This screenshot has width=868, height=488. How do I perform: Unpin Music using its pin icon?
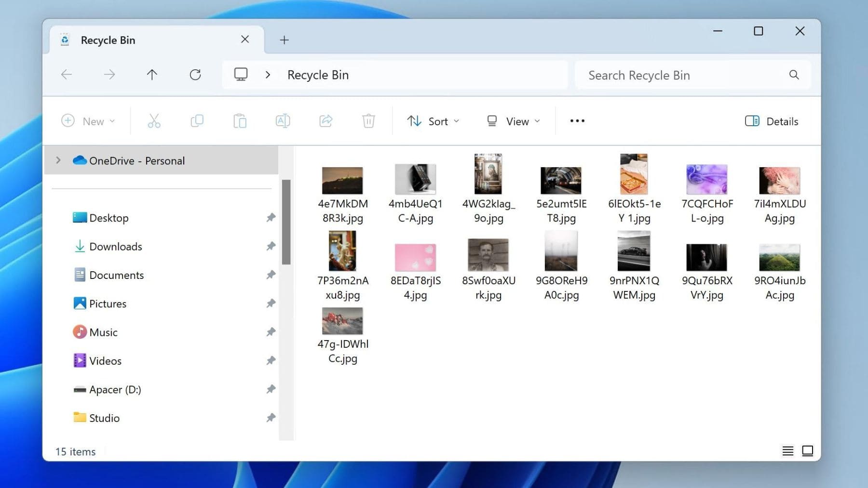coord(271,332)
